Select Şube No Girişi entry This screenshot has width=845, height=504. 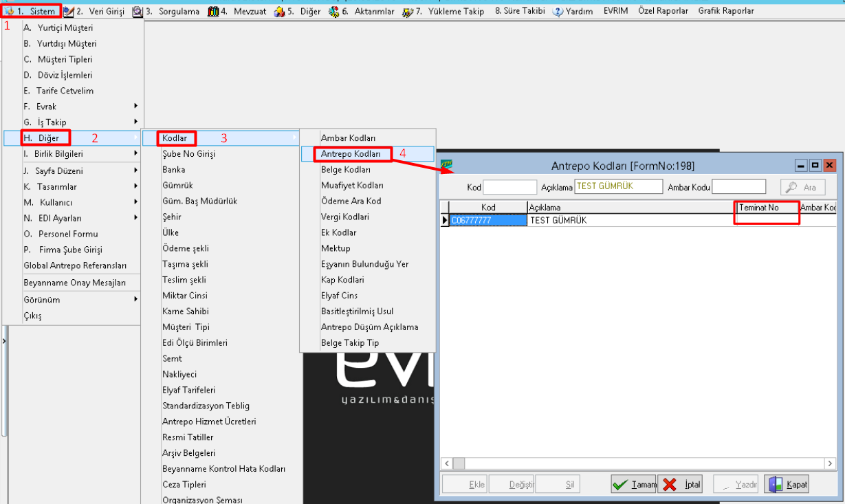pos(221,154)
